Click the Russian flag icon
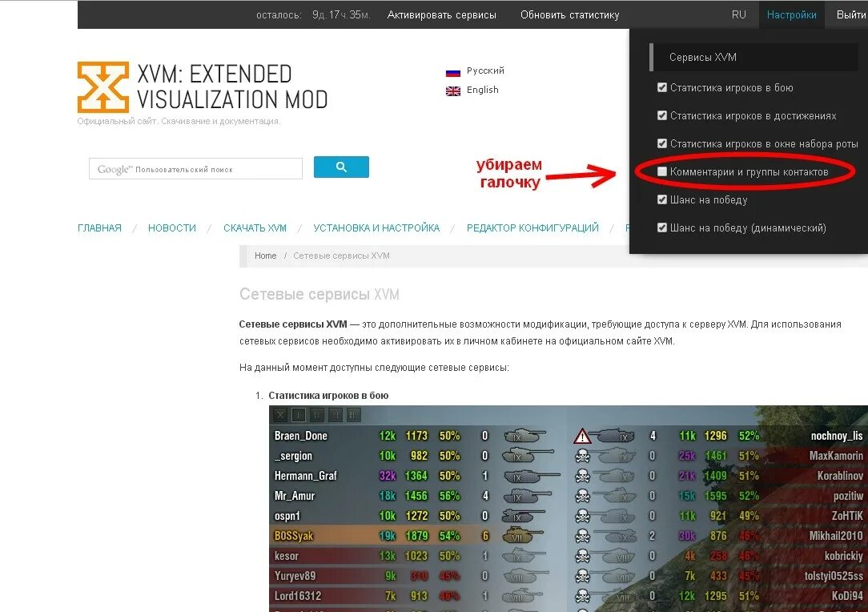The image size is (868, 612). coord(453,73)
